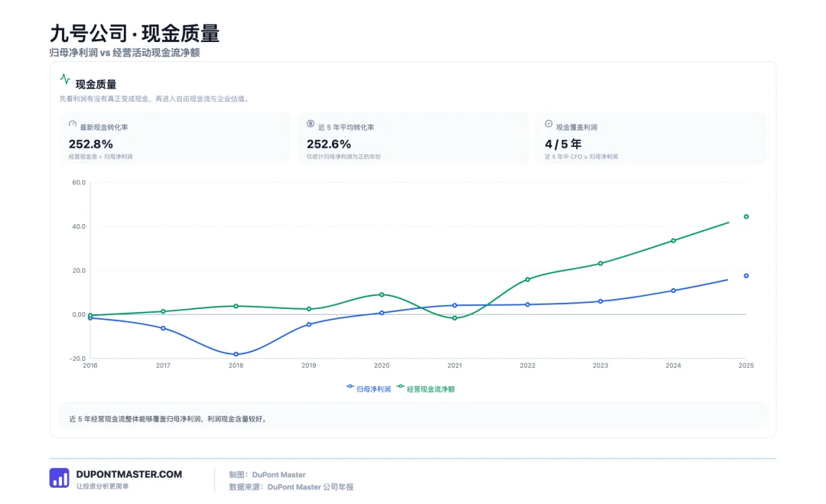
Task: Click the dollar coin icon beside 近 5 年平均转化率
Action: click(311, 124)
